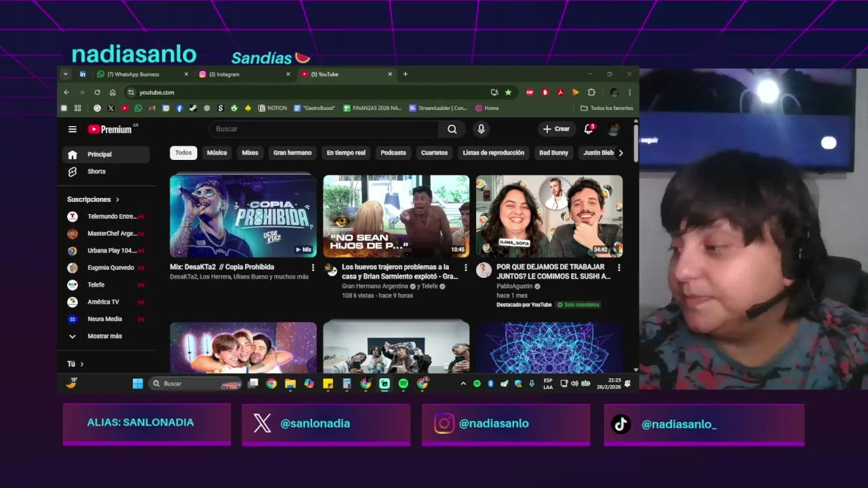Image resolution: width=868 pixels, height=488 pixels.
Task: Select the Gran hermano filter chip
Action: pos(292,153)
